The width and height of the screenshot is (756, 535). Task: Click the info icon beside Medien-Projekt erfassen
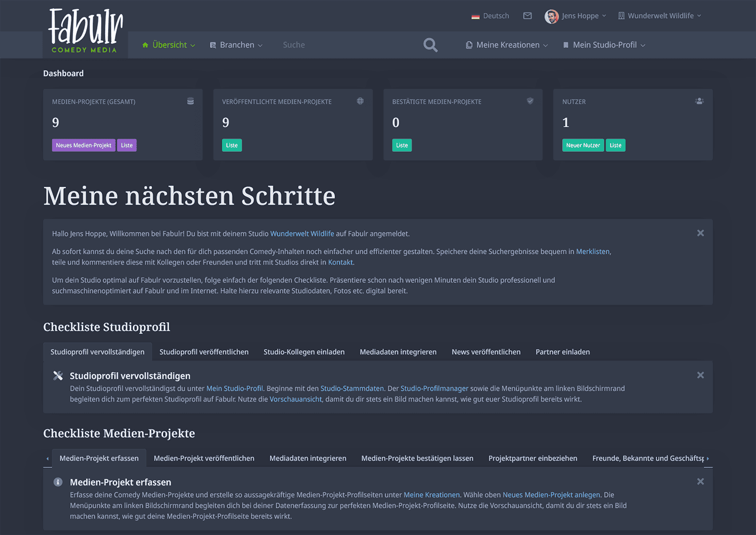tap(58, 482)
